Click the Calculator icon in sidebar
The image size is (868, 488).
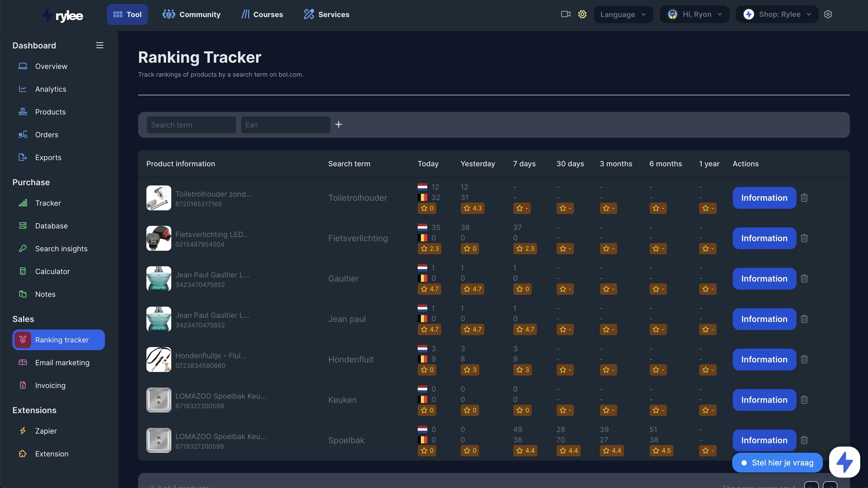tap(23, 271)
